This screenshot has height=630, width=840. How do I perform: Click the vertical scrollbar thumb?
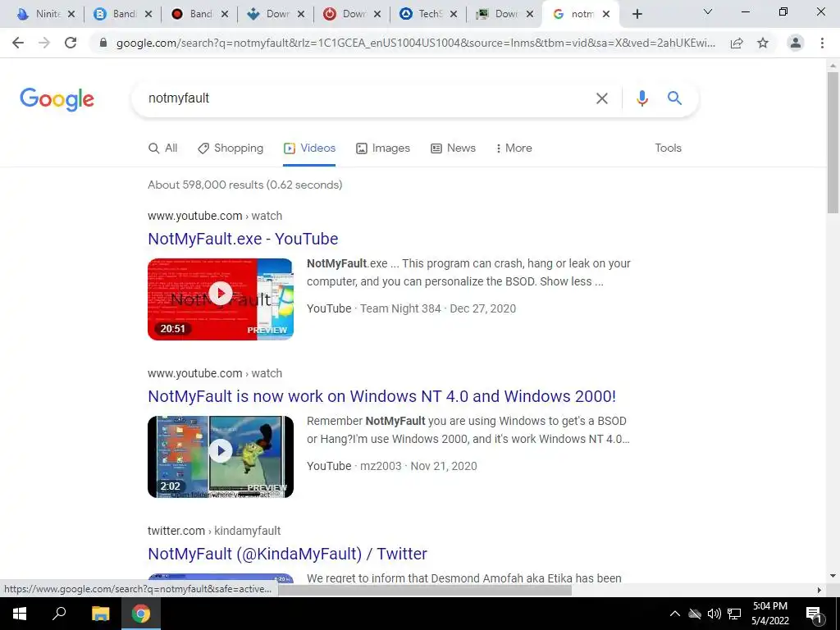pos(833,142)
